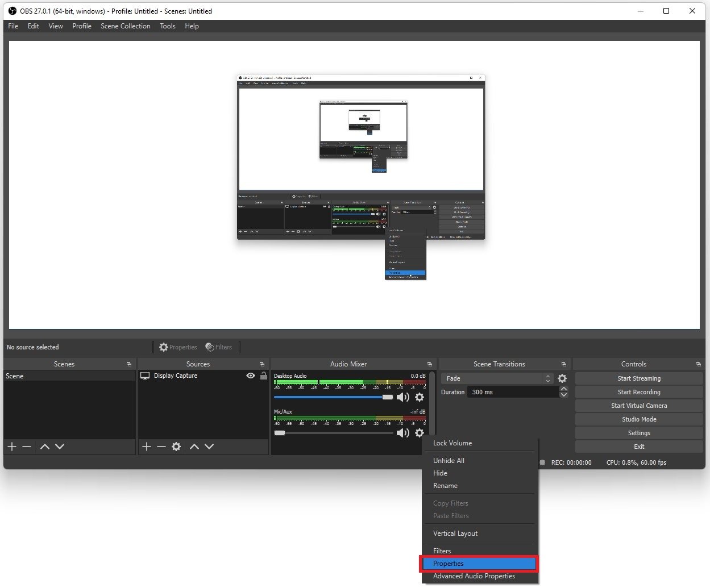
Task: Click the monitor icon of Display Capture
Action: [145, 376]
